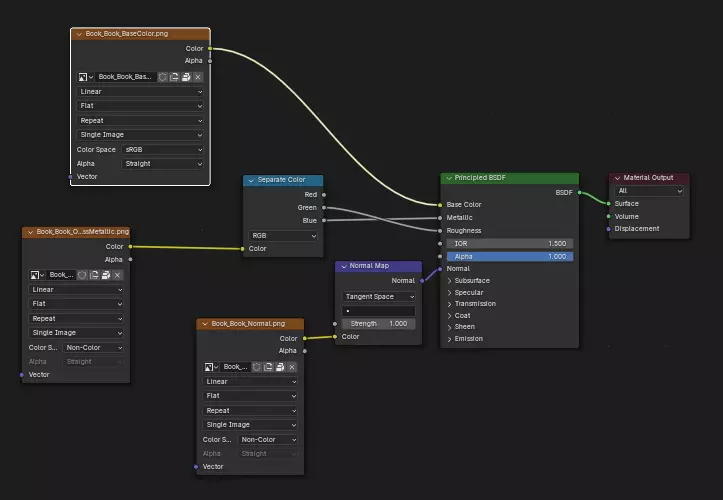The width and height of the screenshot is (723, 500).
Task: Adjust the Alpha 1.000 slider
Action: click(510, 256)
